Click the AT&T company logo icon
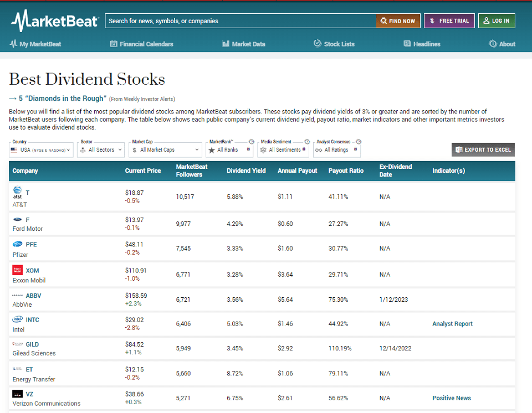 17,192
